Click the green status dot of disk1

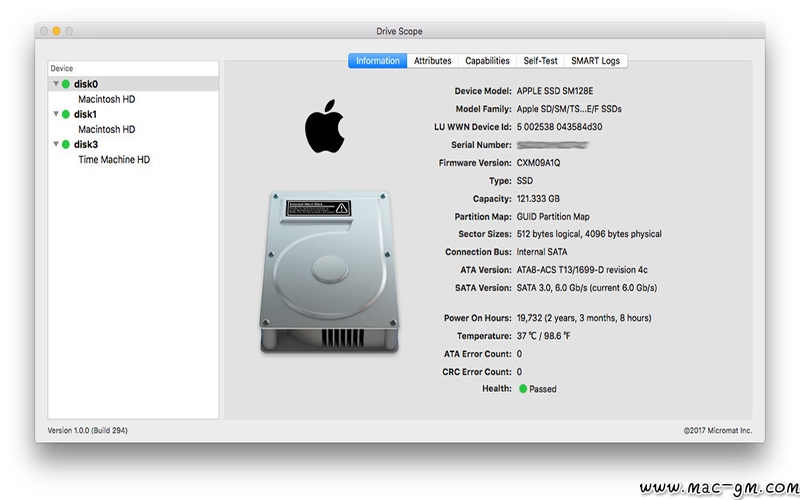click(66, 114)
